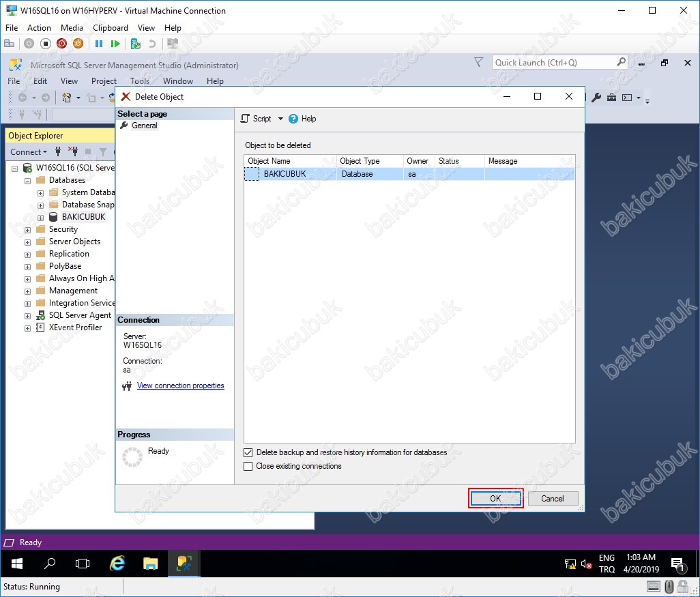
Task: Click the Object Type column header
Action: (x=370, y=161)
